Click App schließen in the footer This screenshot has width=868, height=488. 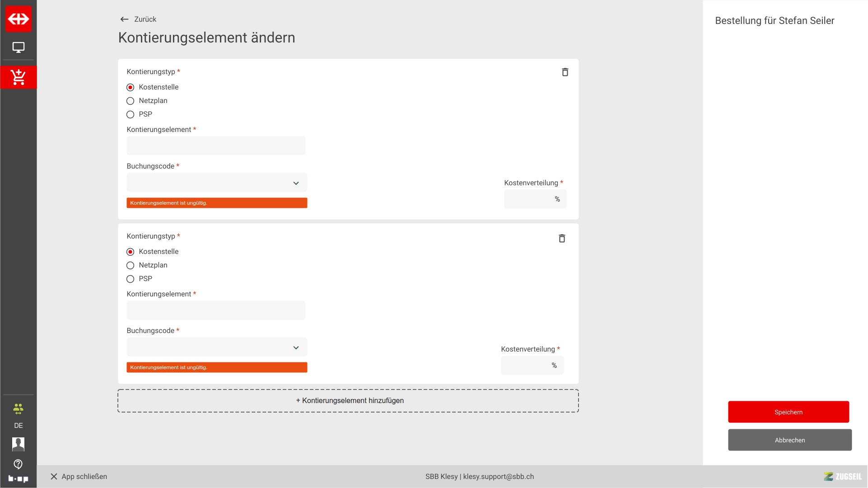click(79, 477)
